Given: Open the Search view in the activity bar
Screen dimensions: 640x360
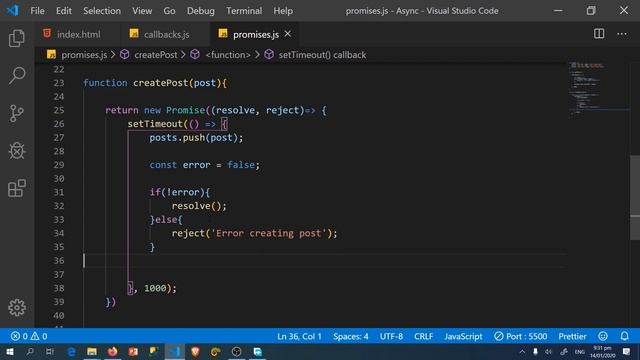Looking at the screenshot, I should click(17, 75).
